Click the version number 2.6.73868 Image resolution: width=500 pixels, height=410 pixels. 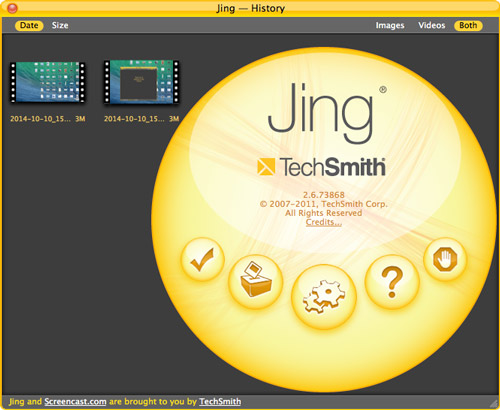tap(323, 195)
